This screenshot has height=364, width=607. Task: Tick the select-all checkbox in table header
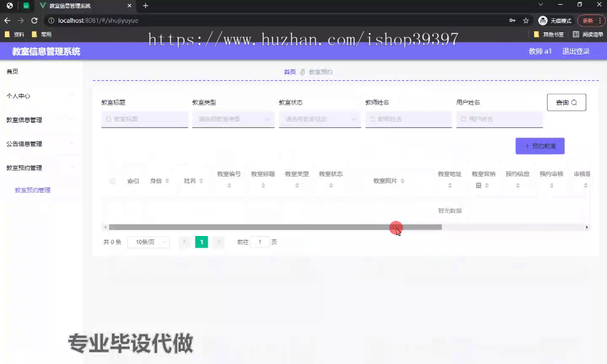click(x=112, y=181)
